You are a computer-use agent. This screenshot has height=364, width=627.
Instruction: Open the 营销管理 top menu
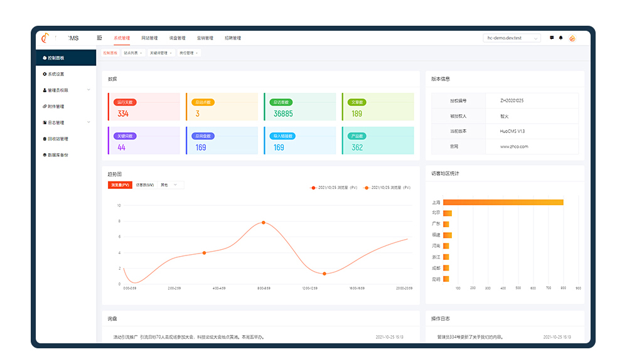click(x=205, y=38)
